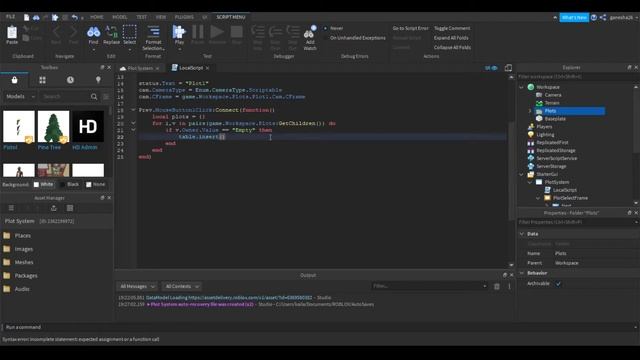The image size is (640, 360).
Task: Open the PLUGINS ribbon tab
Action: pyautogui.click(x=184, y=17)
